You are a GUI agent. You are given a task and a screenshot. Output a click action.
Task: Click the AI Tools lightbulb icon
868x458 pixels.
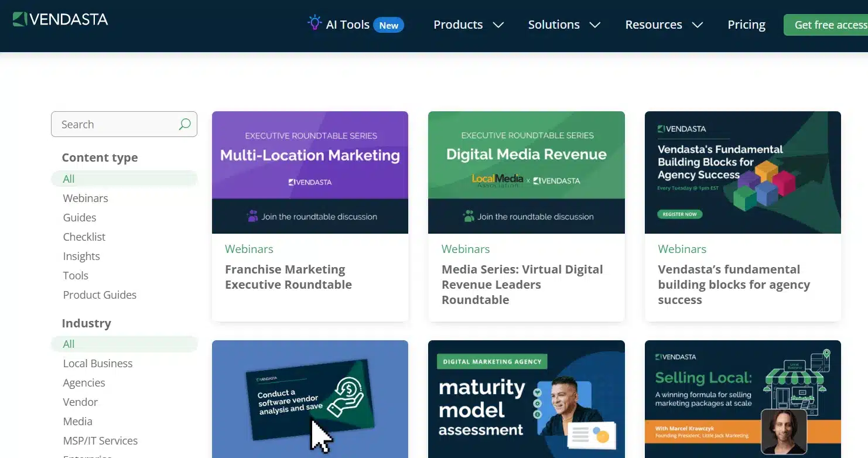pos(314,22)
